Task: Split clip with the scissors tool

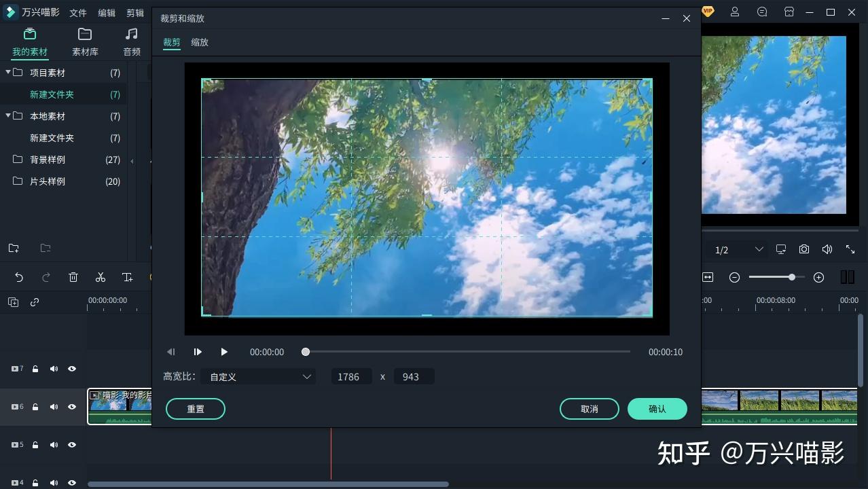Action: point(101,277)
